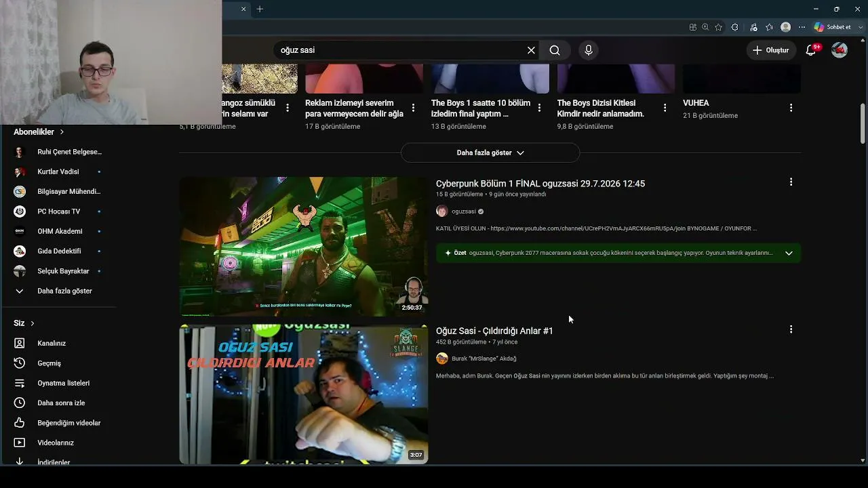
Task: Expand Daha fazla göster below video row
Action: point(490,152)
